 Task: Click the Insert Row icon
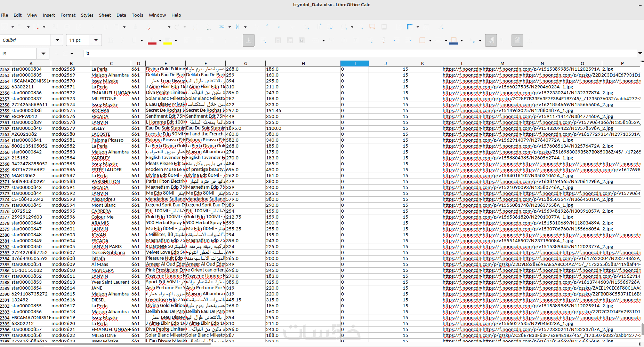click(222, 27)
